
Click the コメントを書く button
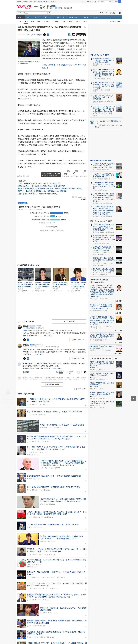(x=69, y=321)
